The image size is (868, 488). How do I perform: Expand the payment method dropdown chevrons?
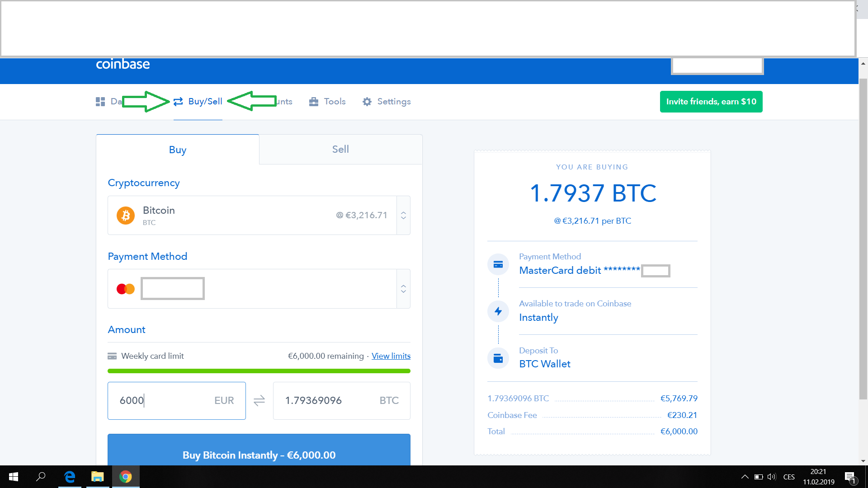[x=403, y=289]
